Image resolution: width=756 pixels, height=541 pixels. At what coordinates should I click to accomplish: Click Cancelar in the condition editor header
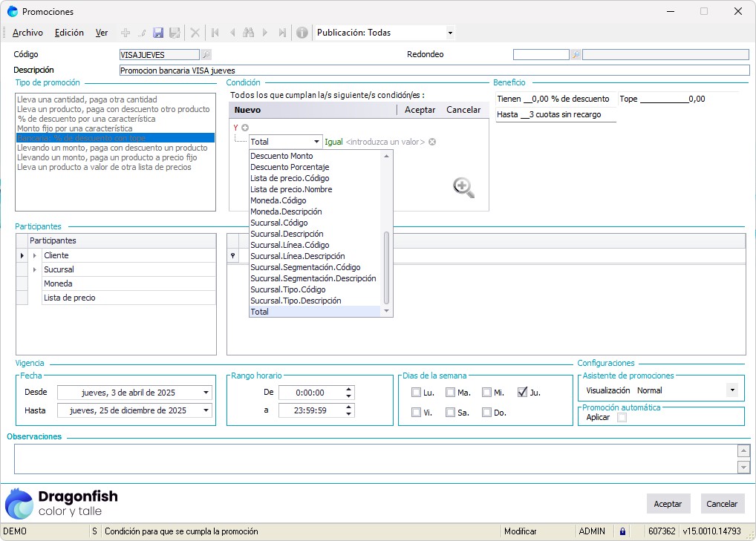(x=463, y=110)
